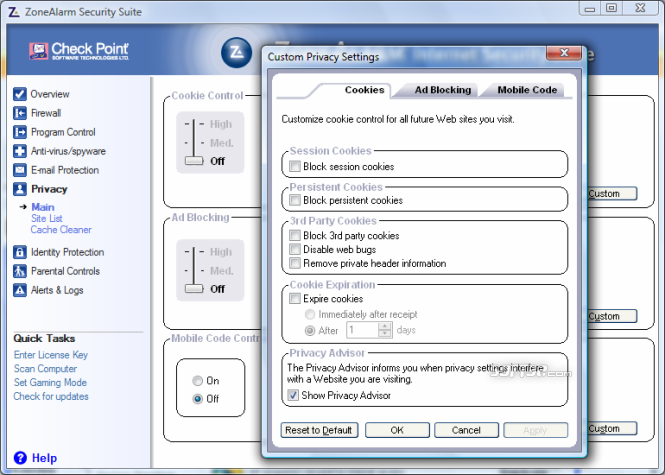Check Remove private header information
Image resolution: width=665 pixels, height=475 pixels.
[295, 263]
